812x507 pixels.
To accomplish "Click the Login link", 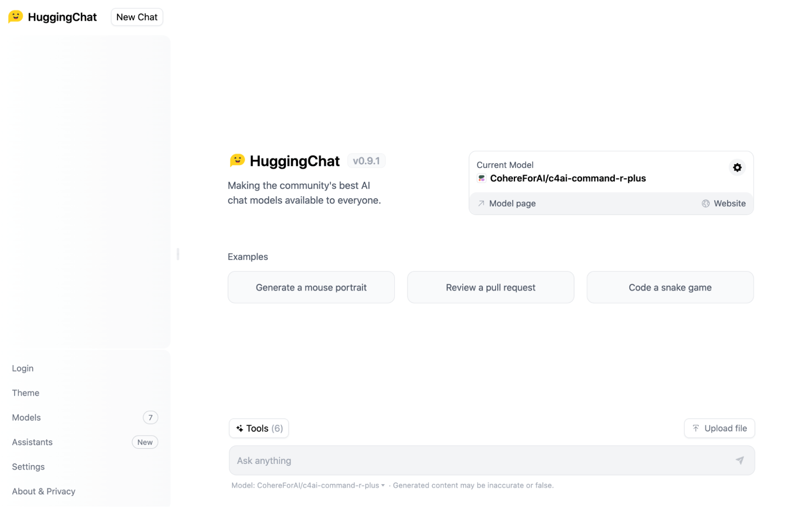I will click(23, 368).
